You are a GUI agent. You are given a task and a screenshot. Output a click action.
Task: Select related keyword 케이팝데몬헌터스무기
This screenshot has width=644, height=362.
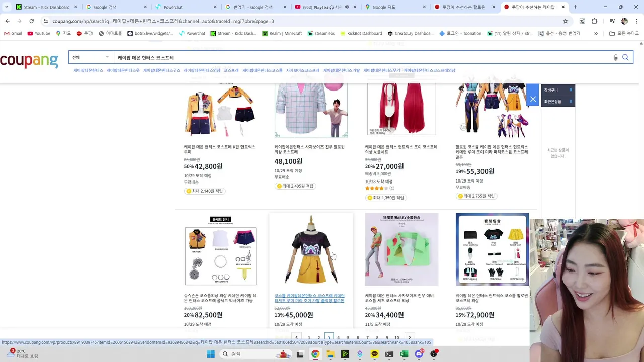pos(382,71)
